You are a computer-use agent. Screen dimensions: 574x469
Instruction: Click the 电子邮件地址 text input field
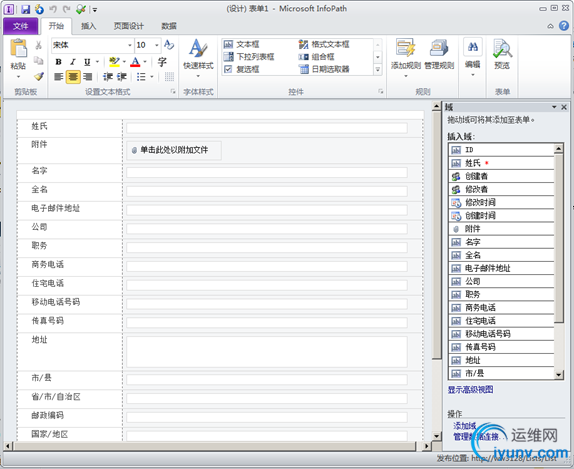click(267, 210)
